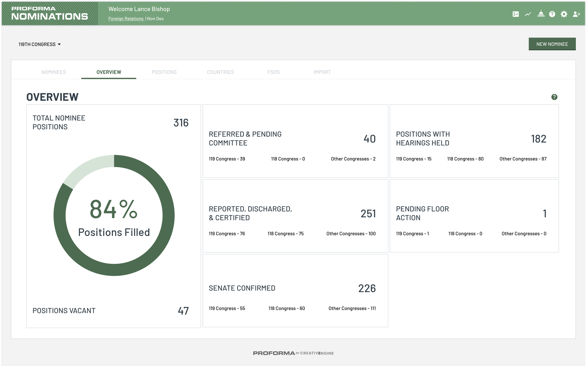Click the Pending Floor Action card
This screenshot has width=588, height=366.
pos(474,216)
